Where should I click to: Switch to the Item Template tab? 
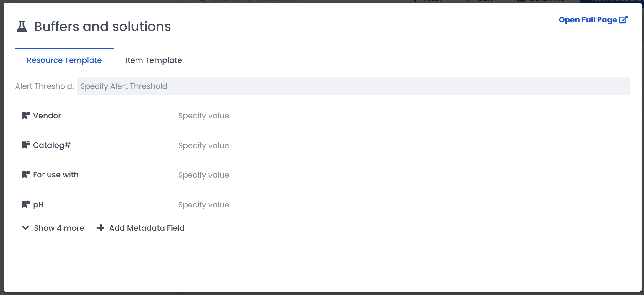point(154,60)
